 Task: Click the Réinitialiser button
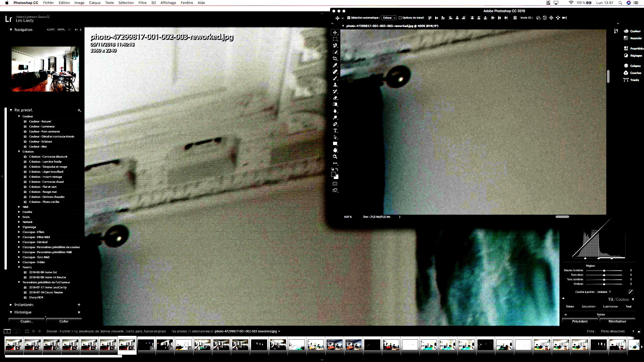[617, 321]
